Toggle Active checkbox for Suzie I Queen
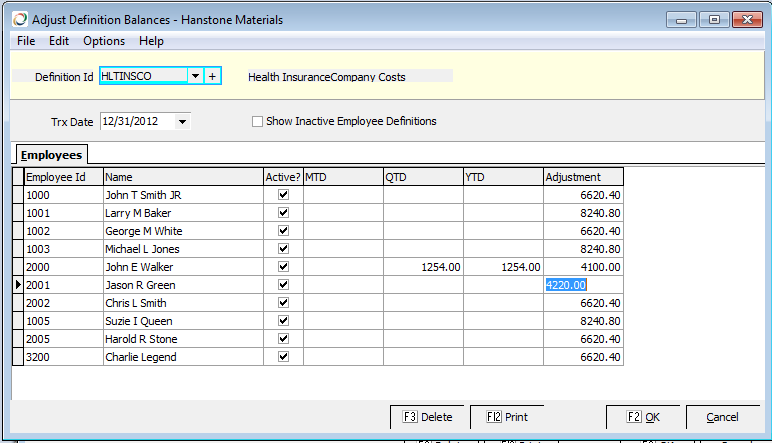Image resolution: width=772 pixels, height=443 pixels. point(283,321)
